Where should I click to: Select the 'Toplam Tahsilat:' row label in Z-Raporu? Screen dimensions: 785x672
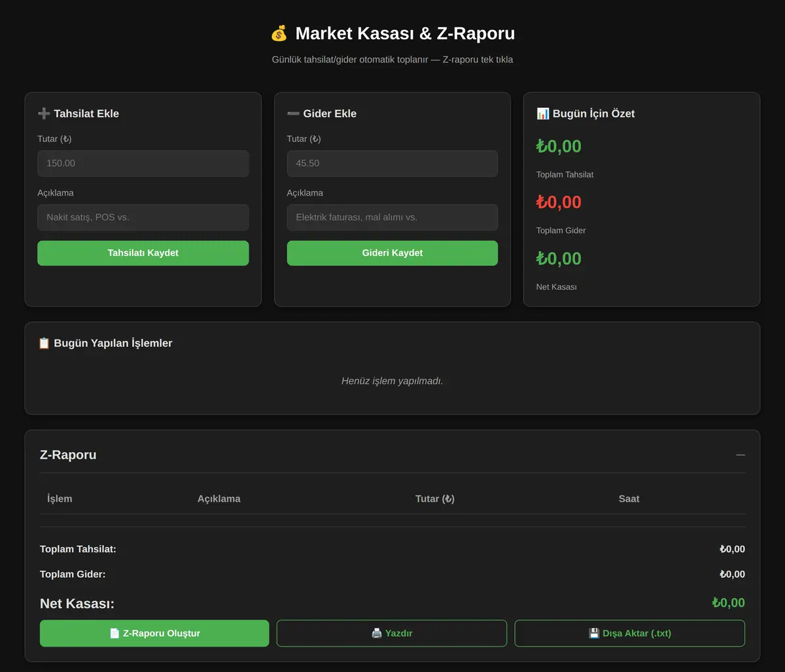78,549
